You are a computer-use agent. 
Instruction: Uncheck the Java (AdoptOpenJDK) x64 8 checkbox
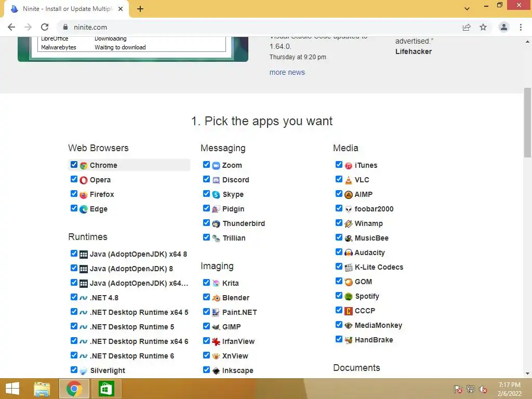tap(74, 253)
